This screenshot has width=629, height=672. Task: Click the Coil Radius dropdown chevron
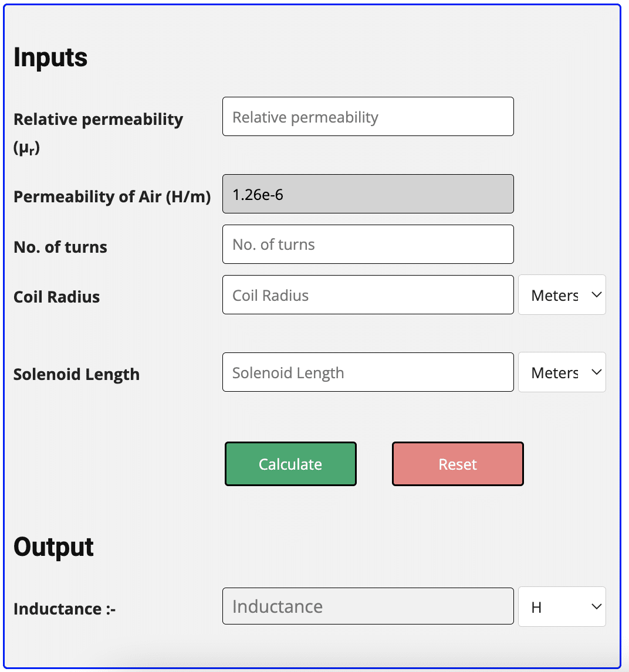click(x=596, y=294)
